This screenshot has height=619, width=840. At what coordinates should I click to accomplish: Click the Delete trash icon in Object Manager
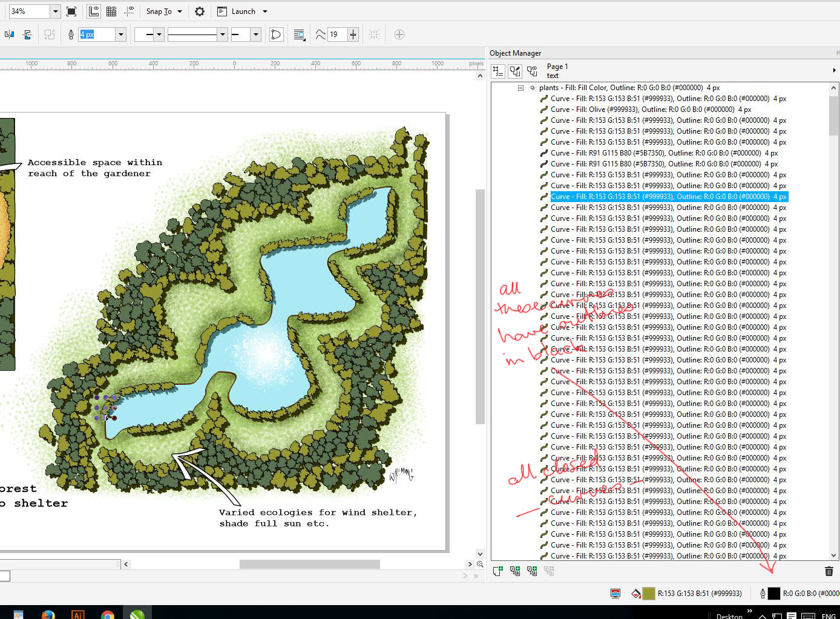pos(829,571)
